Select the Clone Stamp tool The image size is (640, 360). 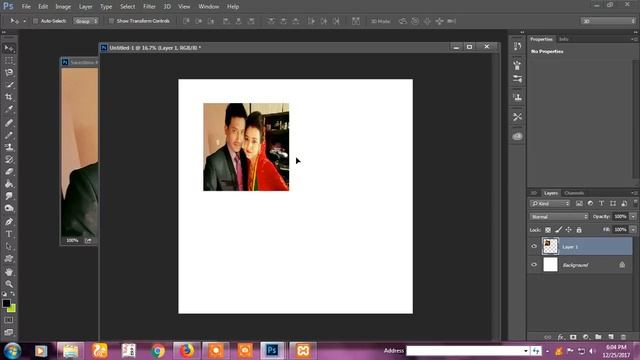pyautogui.click(x=9, y=147)
